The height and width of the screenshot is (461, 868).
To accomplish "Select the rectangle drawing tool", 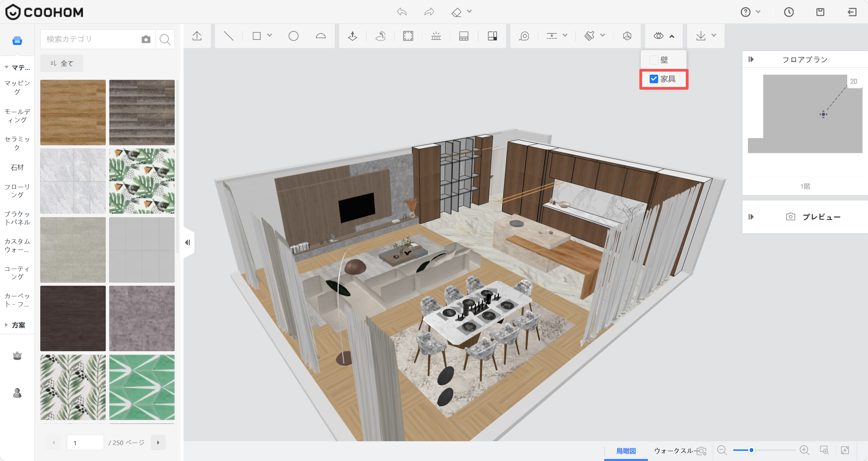I will pyautogui.click(x=257, y=36).
